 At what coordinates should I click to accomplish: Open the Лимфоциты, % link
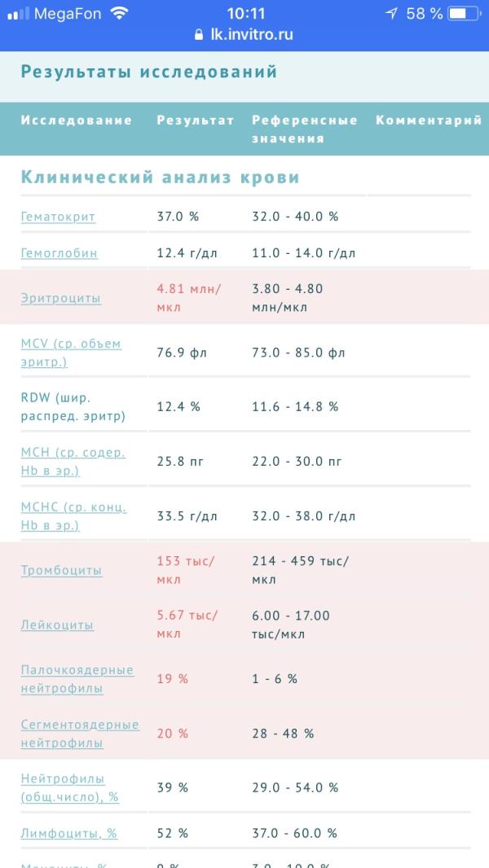(x=69, y=833)
